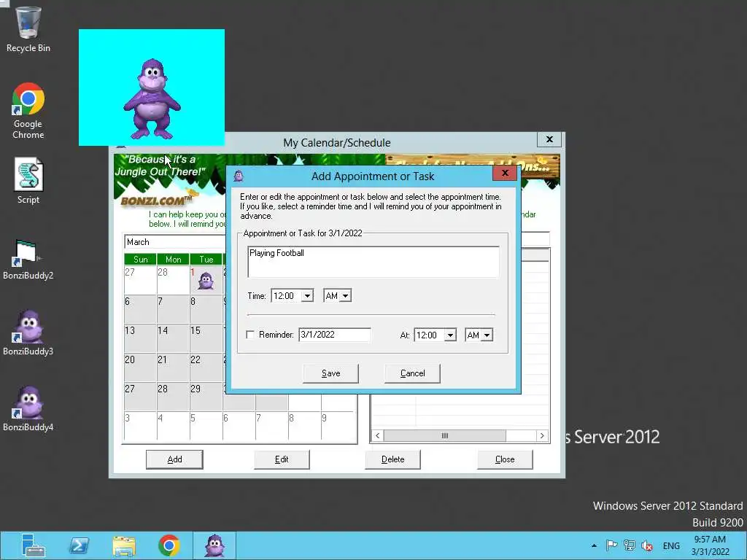Open the March month selector in calendar
747x560 pixels.
coord(175,242)
